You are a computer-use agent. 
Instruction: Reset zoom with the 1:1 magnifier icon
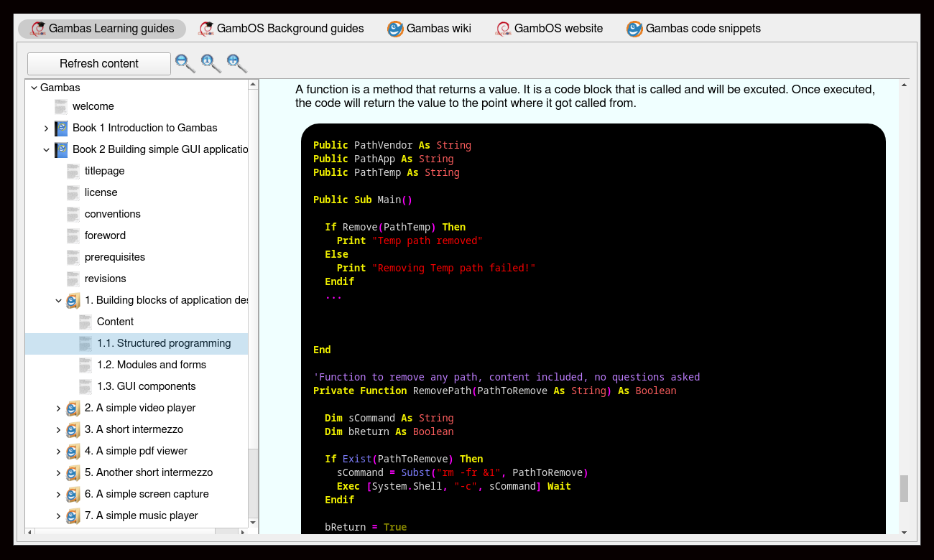click(x=210, y=62)
